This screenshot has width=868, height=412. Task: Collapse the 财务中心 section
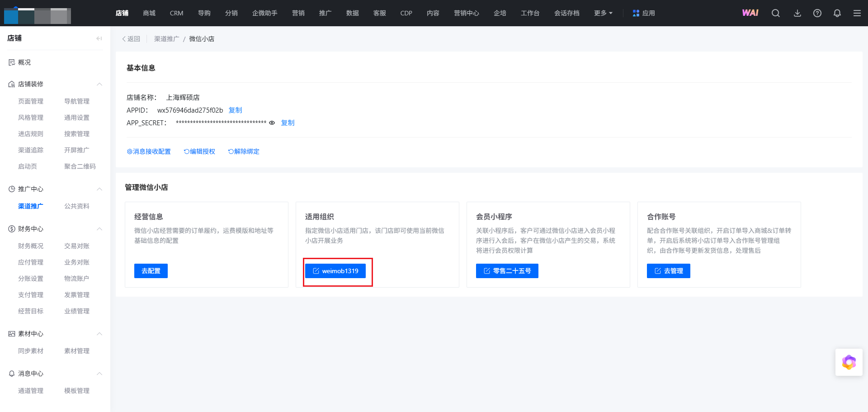99,229
